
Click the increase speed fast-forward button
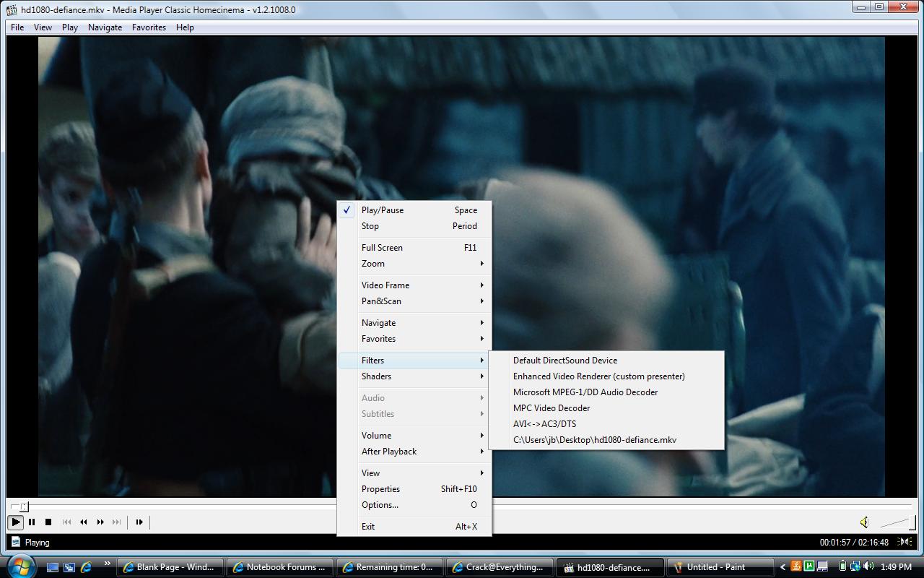100,522
